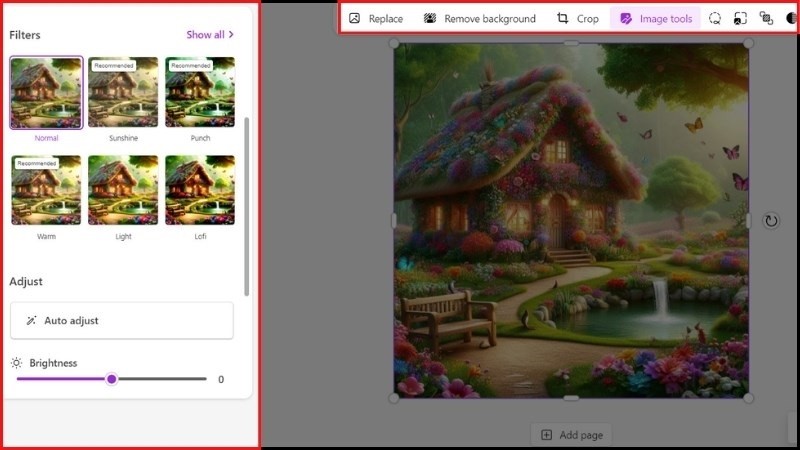Apply the Light filter

point(123,190)
